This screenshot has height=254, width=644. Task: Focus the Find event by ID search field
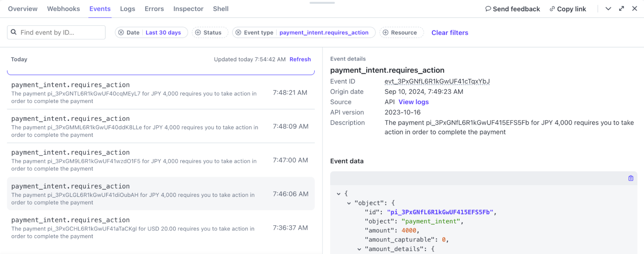pos(60,33)
